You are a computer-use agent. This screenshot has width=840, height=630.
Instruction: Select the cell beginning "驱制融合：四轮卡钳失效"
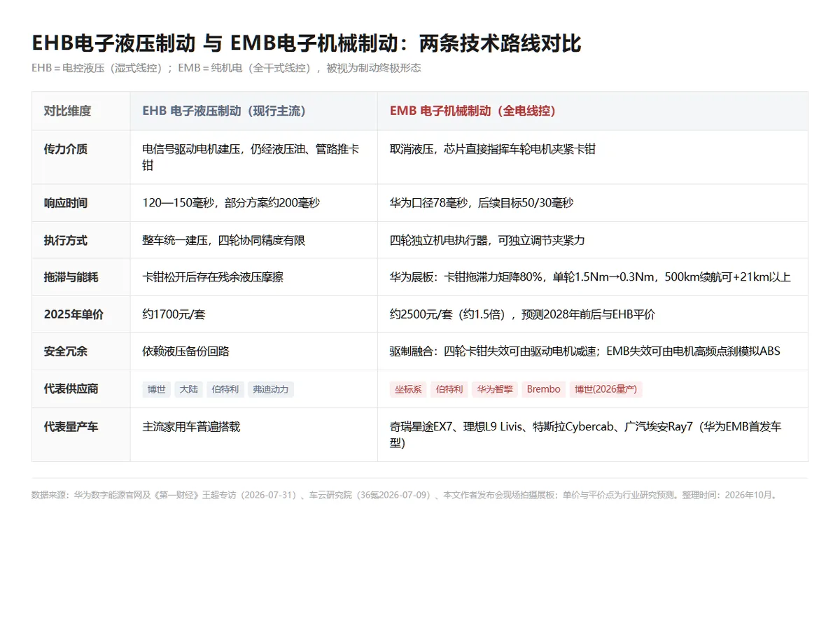tap(593, 351)
